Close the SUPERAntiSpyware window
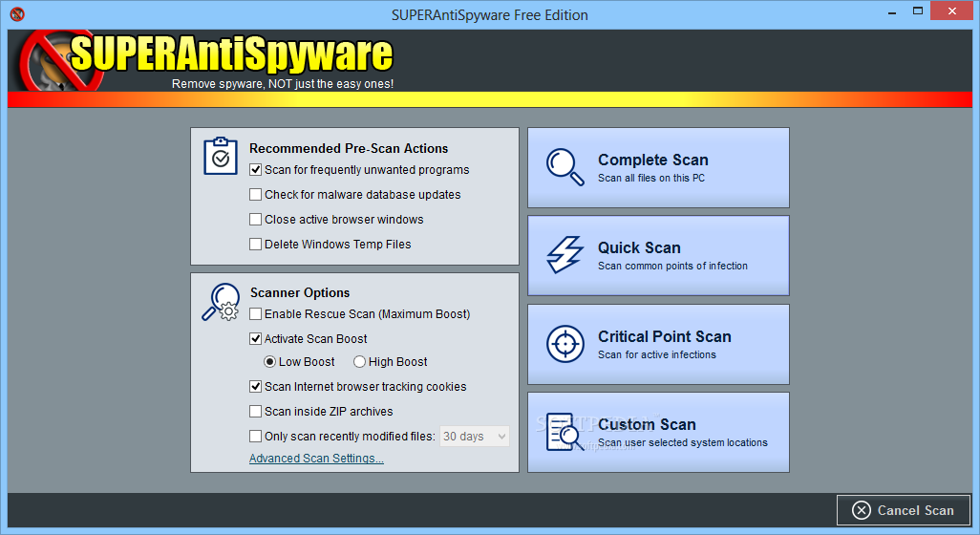 coord(952,11)
